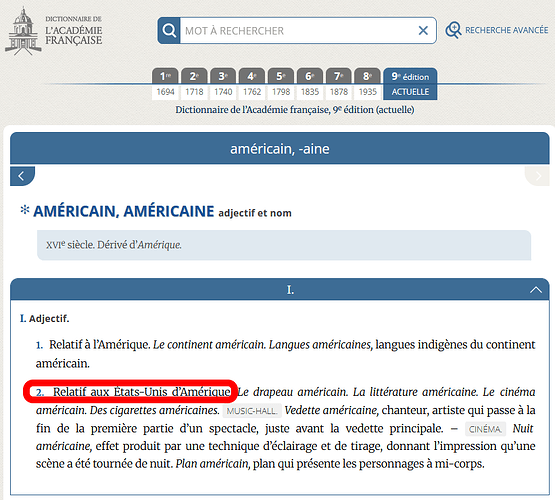The height and width of the screenshot is (500, 555).
Task: Switch to 3e edition tab 1740
Action: pyautogui.click(x=223, y=84)
